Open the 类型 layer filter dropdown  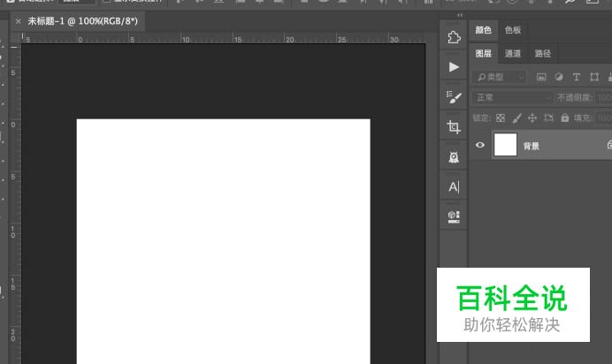(500, 77)
